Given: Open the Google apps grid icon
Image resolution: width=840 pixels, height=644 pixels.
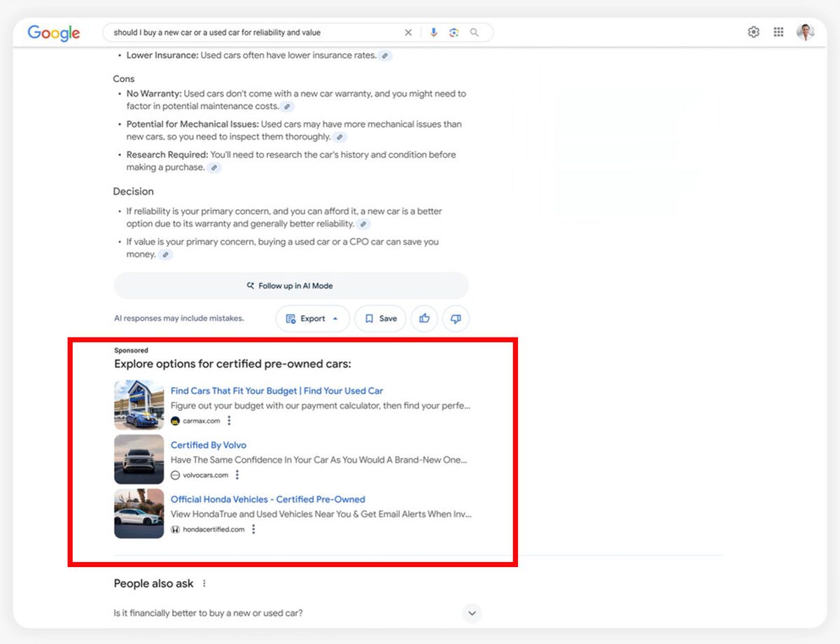Looking at the screenshot, I should (x=778, y=31).
